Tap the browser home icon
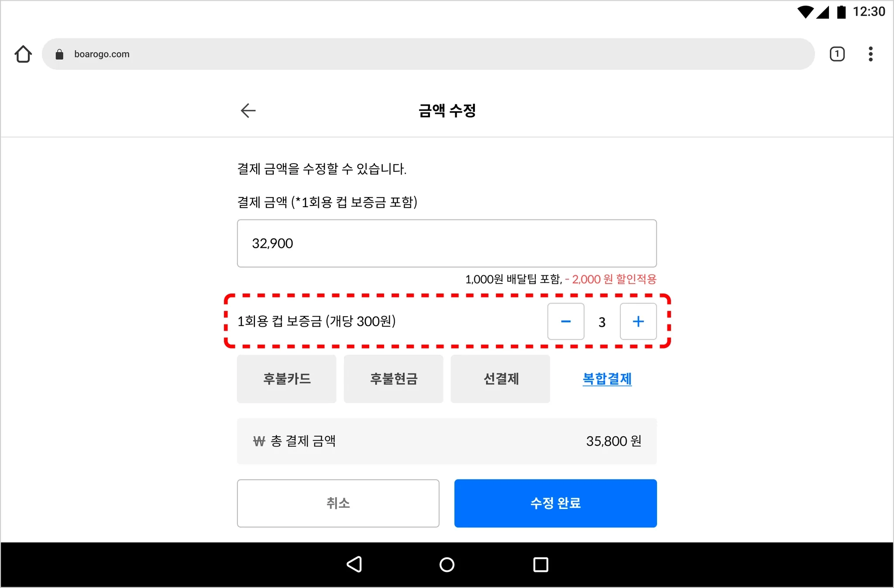This screenshot has width=894, height=588. pos(23,54)
